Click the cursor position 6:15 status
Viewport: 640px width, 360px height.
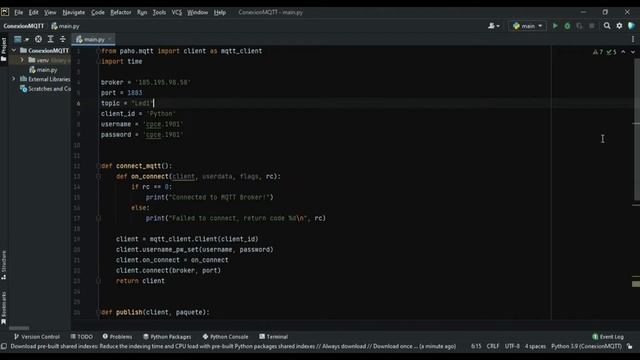click(476, 347)
